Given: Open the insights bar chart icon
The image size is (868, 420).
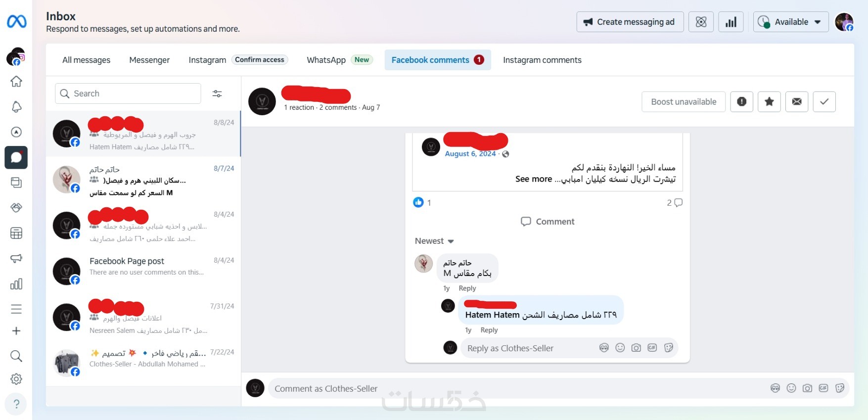Looking at the screenshot, I should (x=731, y=22).
